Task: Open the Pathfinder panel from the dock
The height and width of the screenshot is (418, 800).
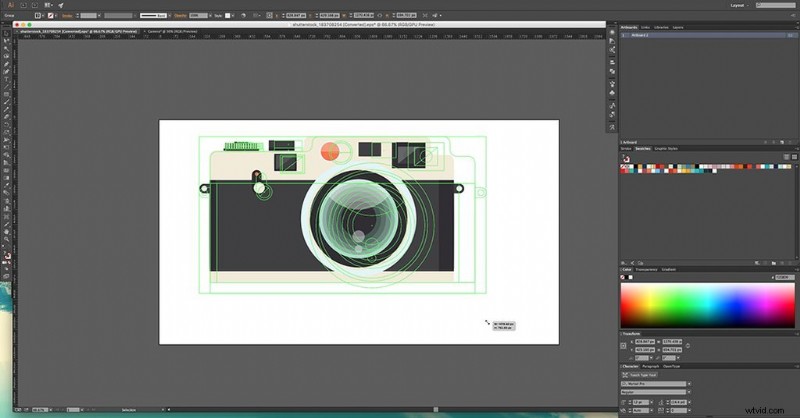Action: [612, 71]
